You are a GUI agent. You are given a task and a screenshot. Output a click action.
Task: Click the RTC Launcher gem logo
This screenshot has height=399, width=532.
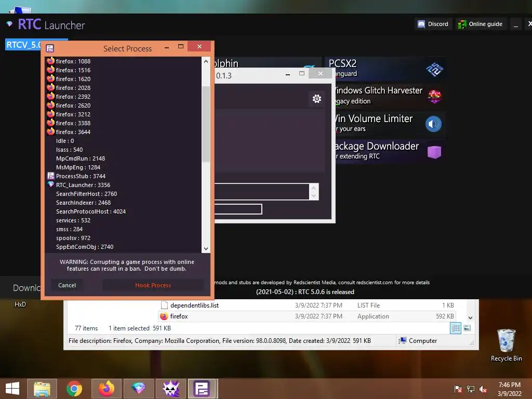click(x=9, y=24)
